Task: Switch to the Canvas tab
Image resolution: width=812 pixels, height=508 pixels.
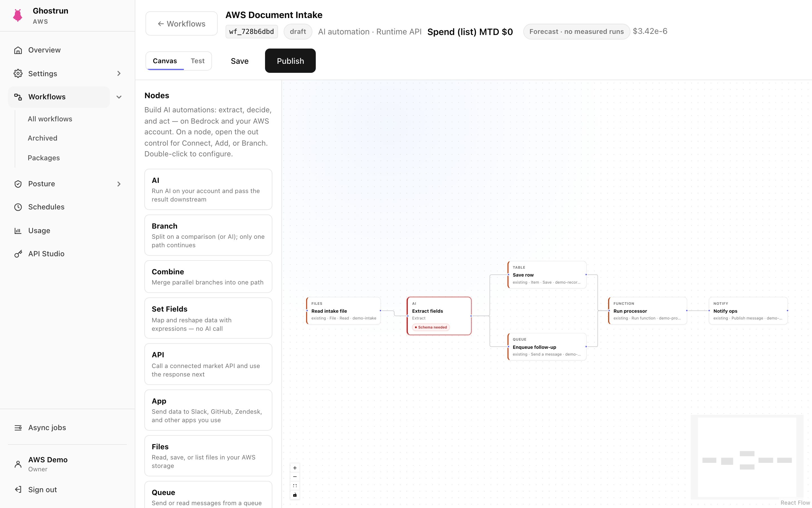Action: click(x=165, y=61)
